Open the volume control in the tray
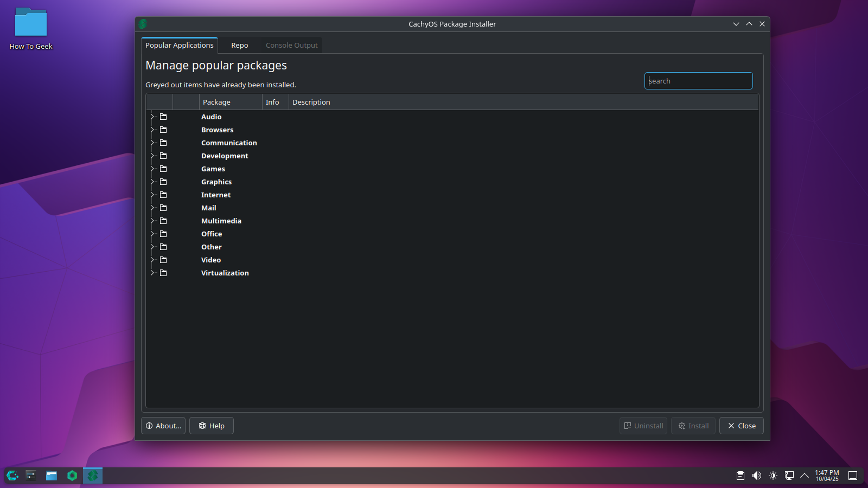The height and width of the screenshot is (488, 868). 757,476
